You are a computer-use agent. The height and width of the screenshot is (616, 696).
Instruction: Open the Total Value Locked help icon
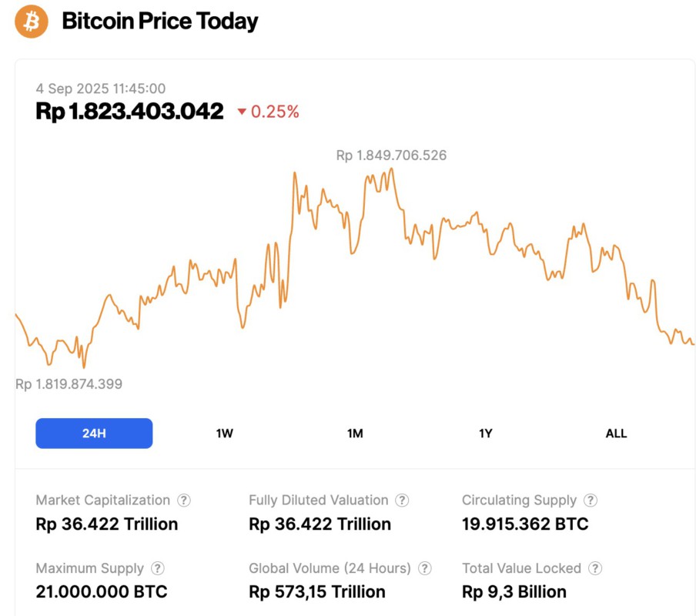(594, 568)
